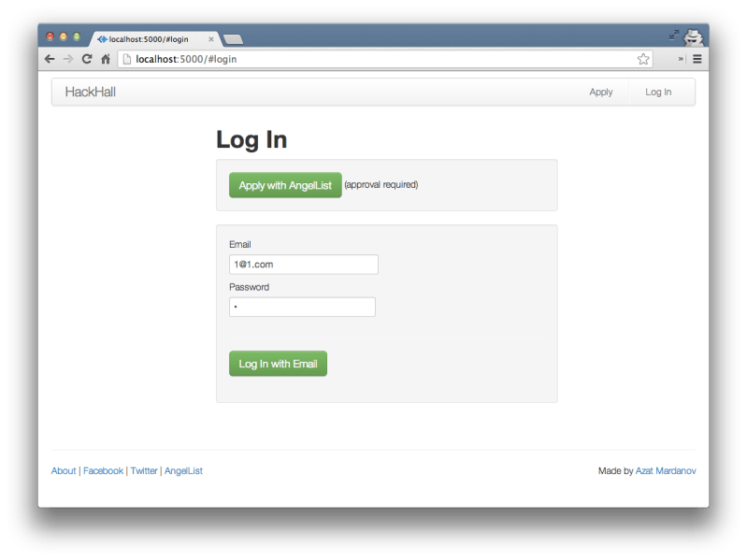Click the green maximize window button
The height and width of the screenshot is (560, 747).
pos(77,36)
